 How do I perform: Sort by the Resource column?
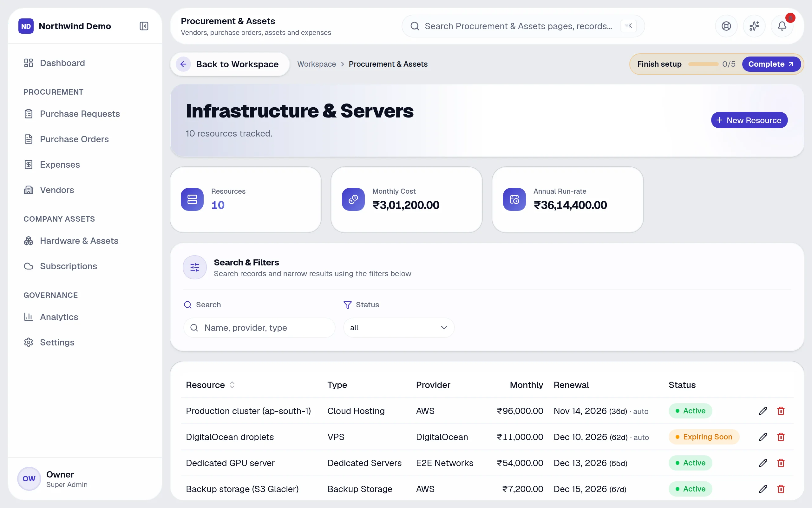coord(210,385)
